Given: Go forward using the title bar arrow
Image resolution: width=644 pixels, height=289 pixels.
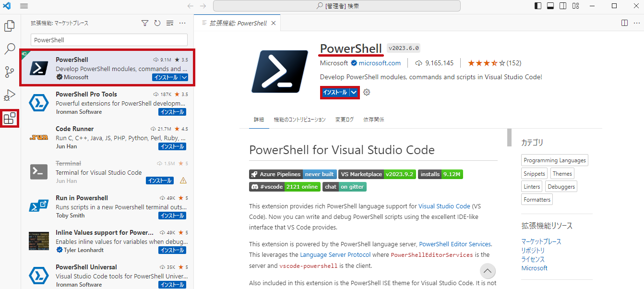Looking at the screenshot, I should 203,6.
